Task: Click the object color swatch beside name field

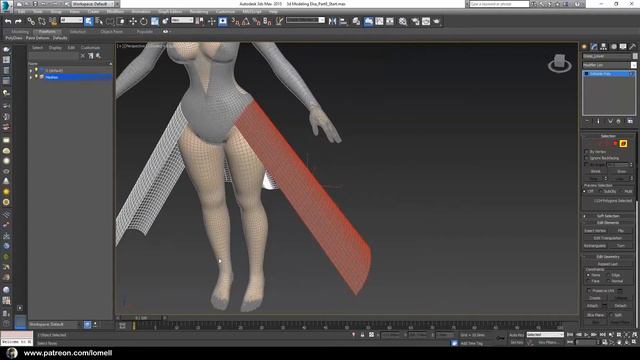Action: pos(635,56)
